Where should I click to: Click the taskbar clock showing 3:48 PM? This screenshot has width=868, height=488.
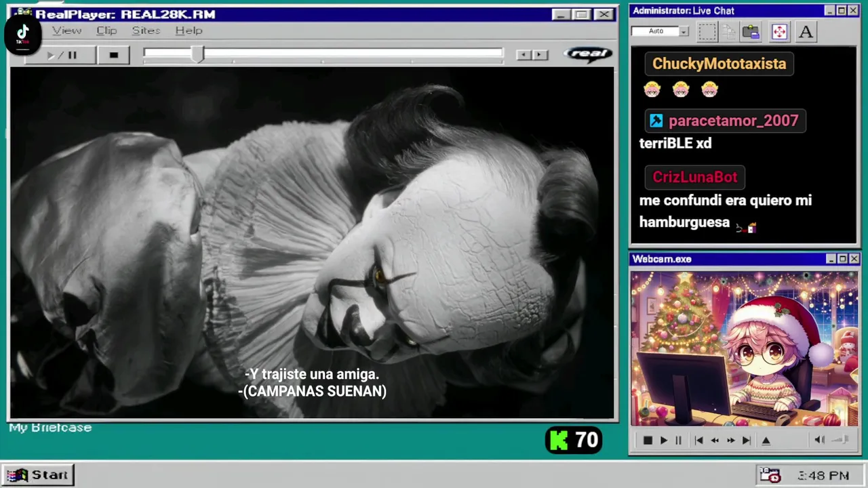tap(823, 476)
